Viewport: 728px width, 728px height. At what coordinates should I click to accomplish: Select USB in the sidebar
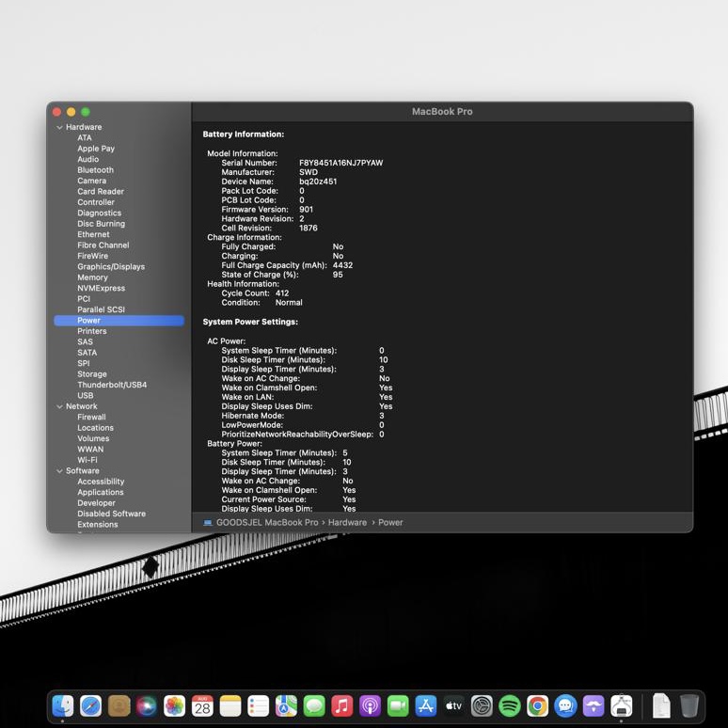(86, 396)
